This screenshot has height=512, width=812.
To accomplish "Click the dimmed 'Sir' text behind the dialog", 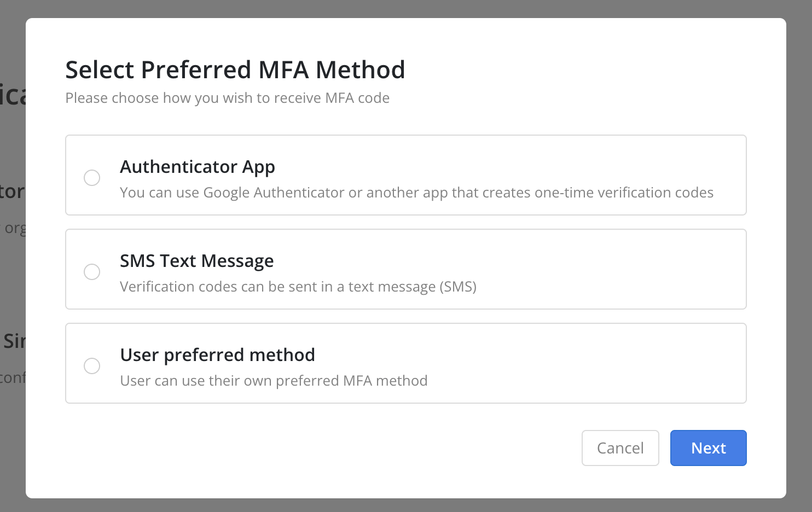I will [14, 341].
